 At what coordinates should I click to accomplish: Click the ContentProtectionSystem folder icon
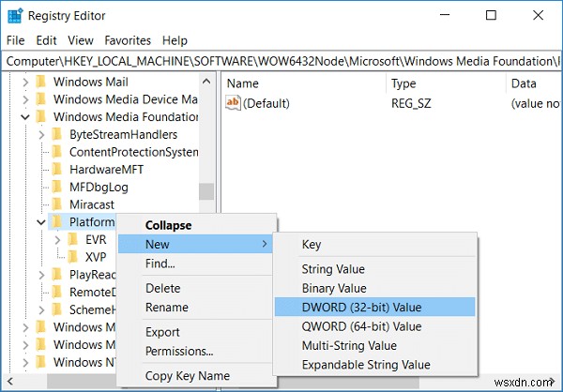coord(56,152)
